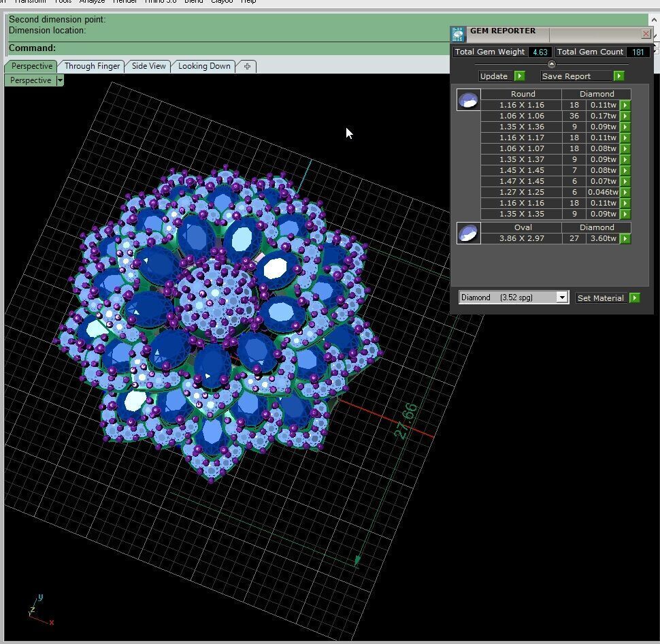The width and height of the screenshot is (660, 644).
Task: Click the count 36 cell
Action: (574, 116)
